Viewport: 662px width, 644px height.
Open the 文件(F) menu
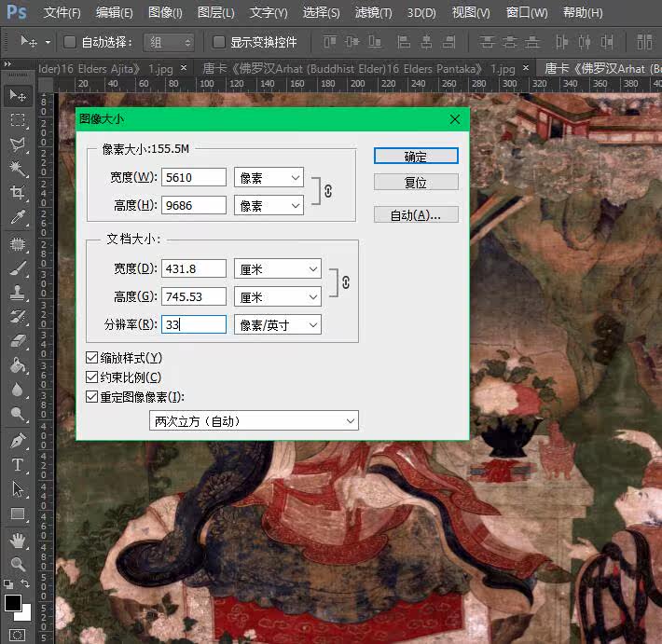pos(62,13)
